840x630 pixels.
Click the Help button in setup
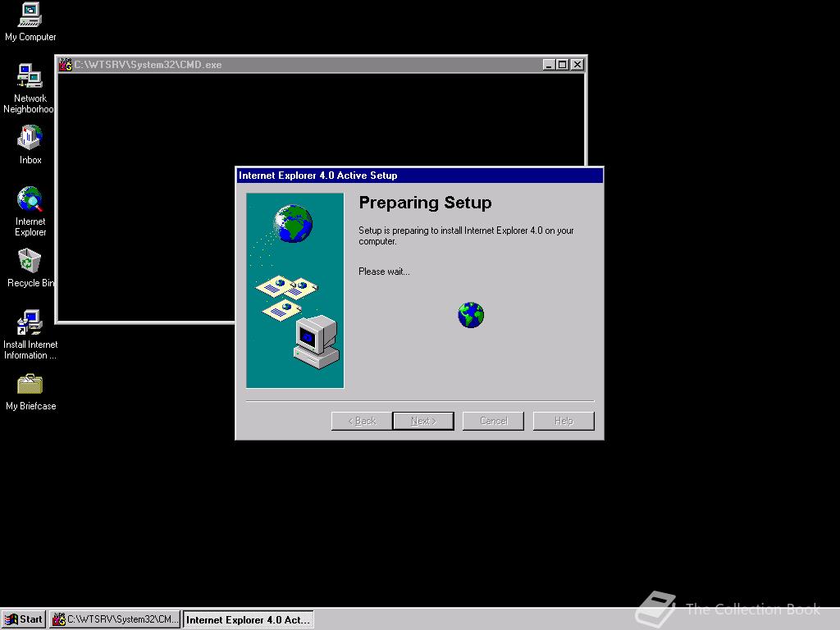click(x=564, y=421)
